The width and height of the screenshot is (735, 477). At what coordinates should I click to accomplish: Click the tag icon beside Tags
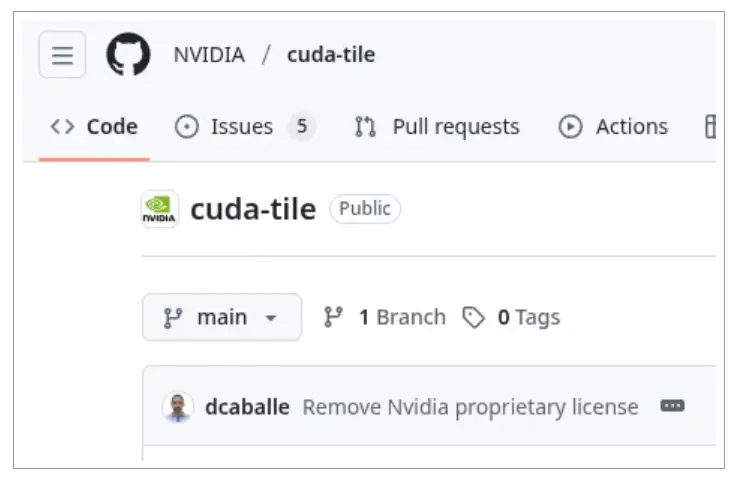point(473,317)
